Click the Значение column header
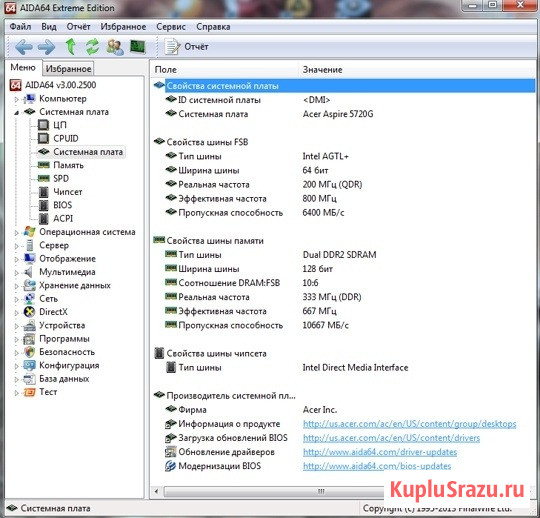Image resolution: width=540 pixels, height=518 pixels. (417, 70)
